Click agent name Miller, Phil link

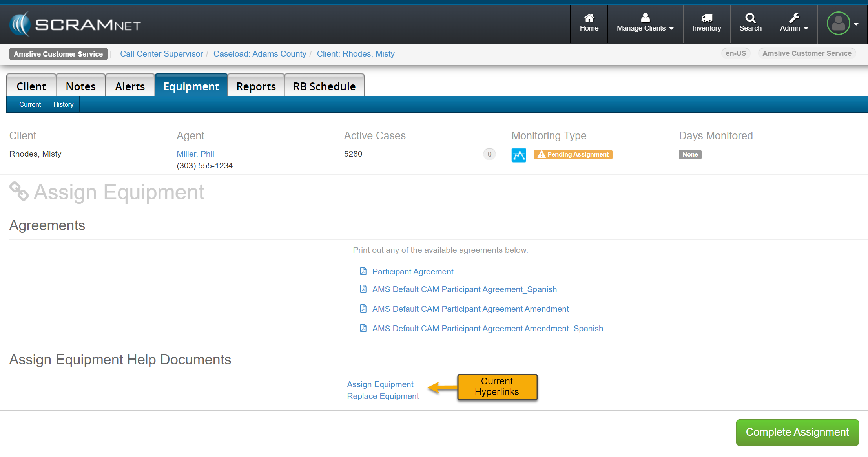[195, 154]
